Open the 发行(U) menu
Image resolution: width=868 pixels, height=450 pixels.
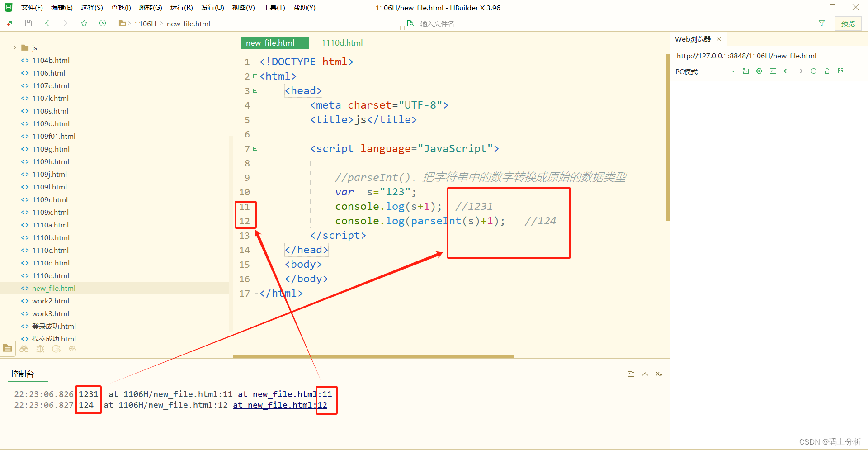click(212, 8)
